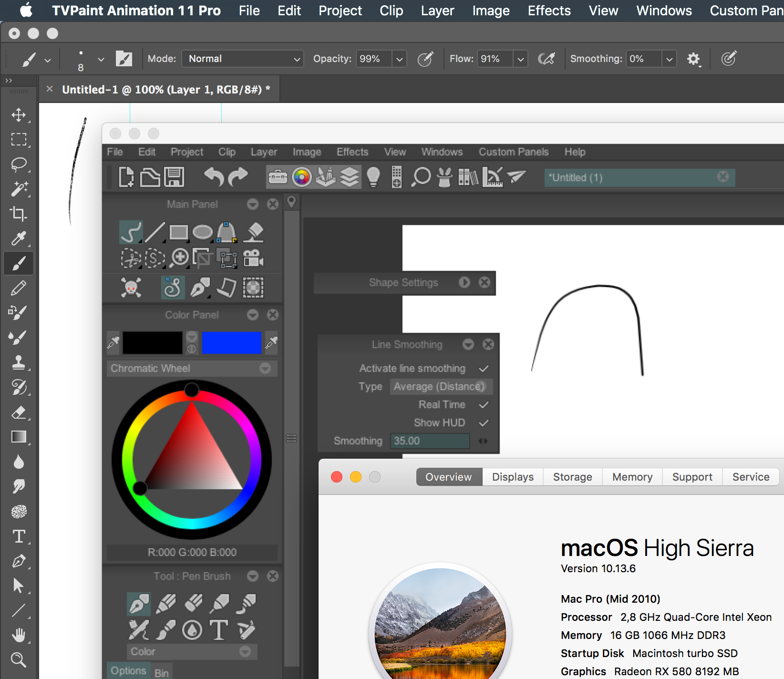Select the Zoom tool in Photoshop toolbar
The width and height of the screenshot is (784, 679).
click(19, 660)
